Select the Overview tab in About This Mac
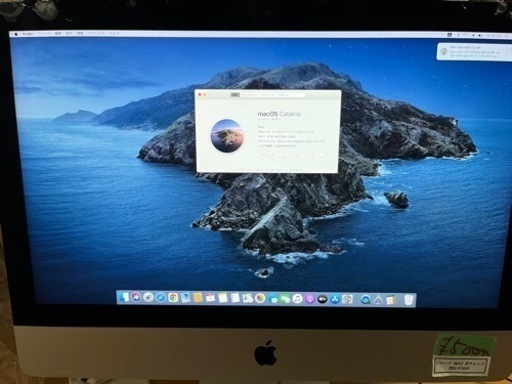Viewport: 512px width, 384px height. (235, 95)
